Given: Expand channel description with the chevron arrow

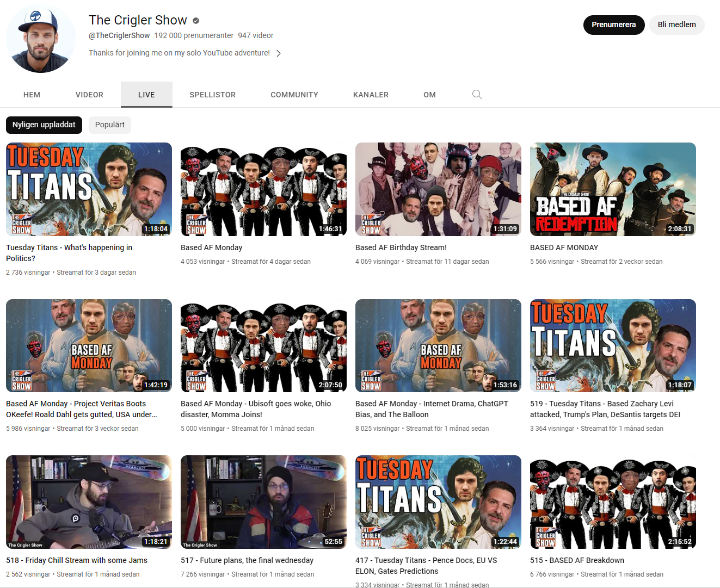Looking at the screenshot, I should (279, 53).
